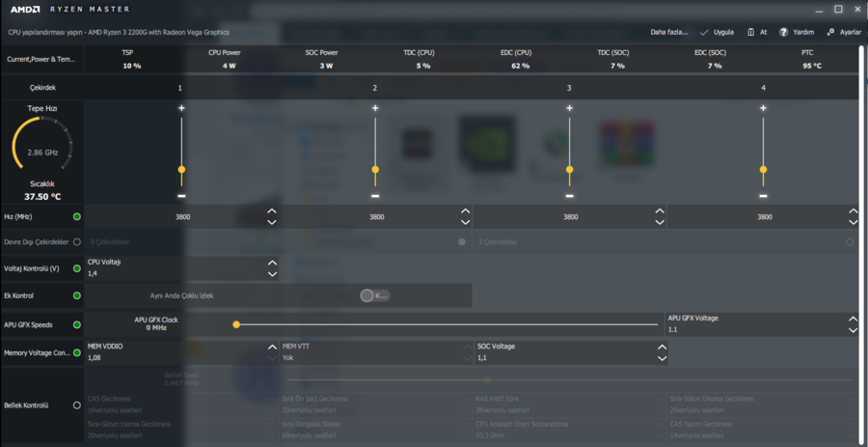The height and width of the screenshot is (447, 868).
Task: Increase core 2 speed with up arrow
Action: tap(466, 211)
